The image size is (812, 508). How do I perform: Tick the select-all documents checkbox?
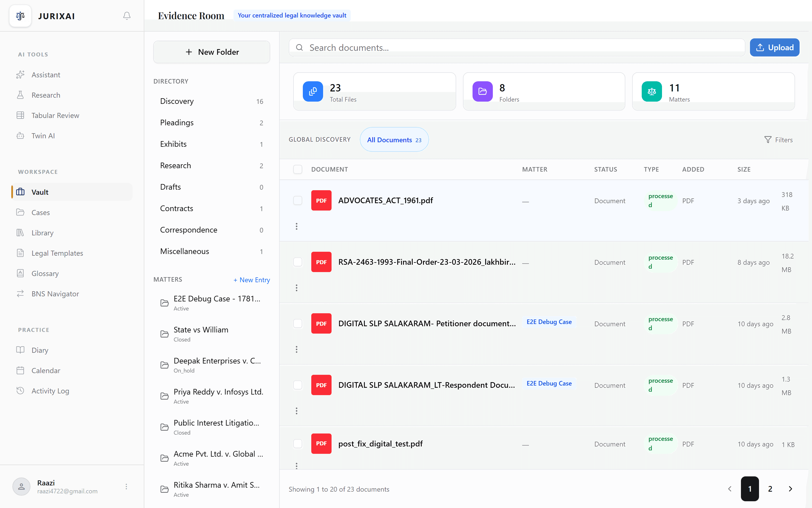(x=298, y=169)
